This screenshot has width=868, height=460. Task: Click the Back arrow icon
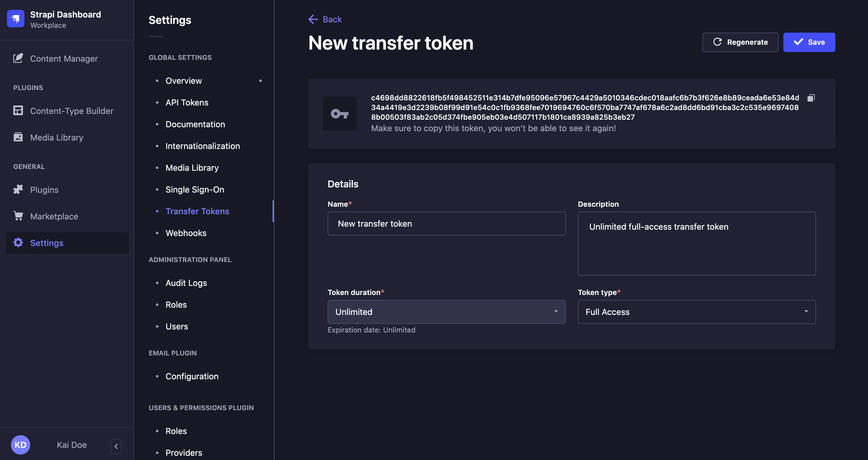click(312, 19)
